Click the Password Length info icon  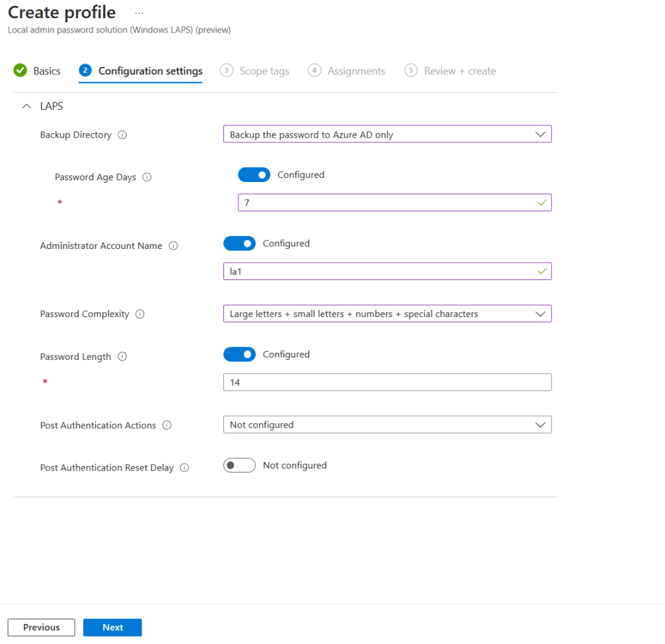tap(121, 356)
